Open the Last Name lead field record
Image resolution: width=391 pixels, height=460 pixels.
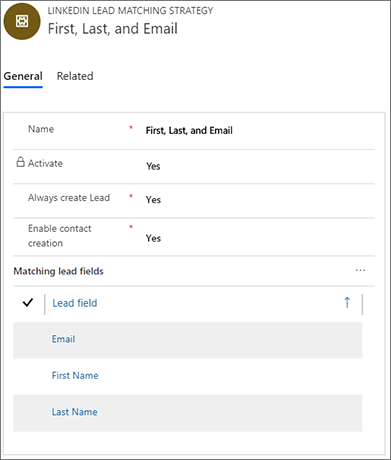pos(74,412)
